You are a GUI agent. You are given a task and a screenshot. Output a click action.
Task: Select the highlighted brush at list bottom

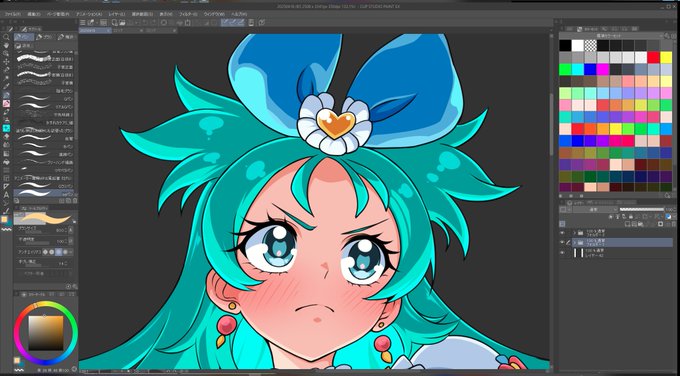pos(44,193)
